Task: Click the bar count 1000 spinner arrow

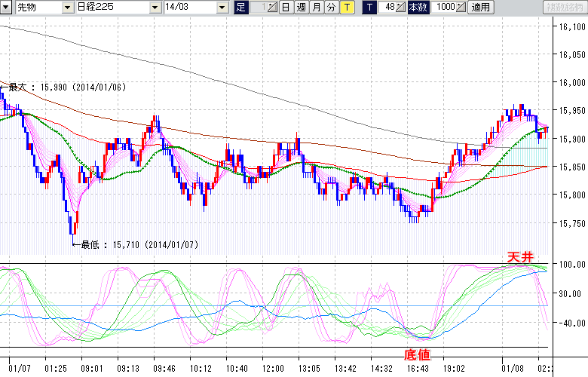Action: pos(461,8)
